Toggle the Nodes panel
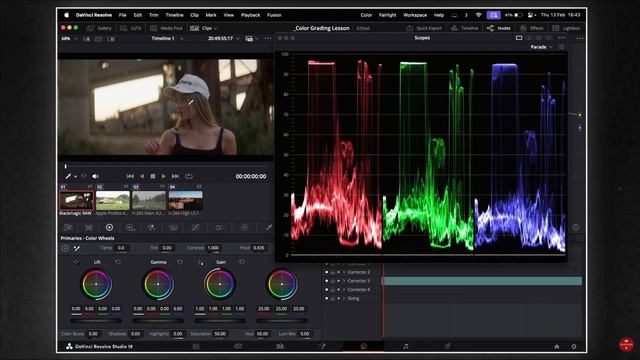640x360 pixels. point(498,28)
